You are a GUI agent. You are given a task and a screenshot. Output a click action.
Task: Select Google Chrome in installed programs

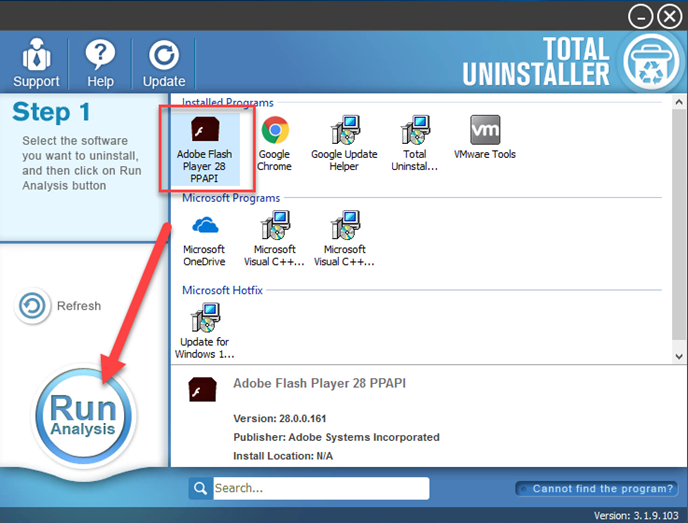pyautogui.click(x=275, y=144)
